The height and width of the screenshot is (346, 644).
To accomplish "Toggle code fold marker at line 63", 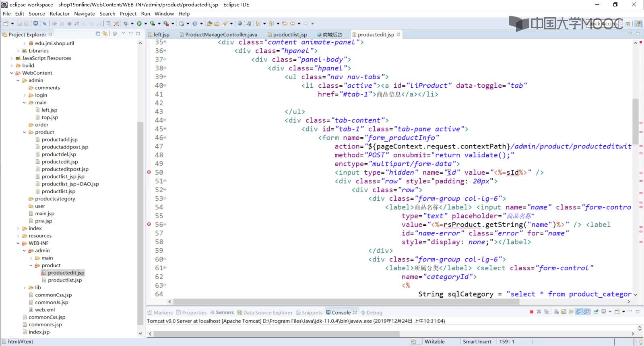I will [165, 285].
